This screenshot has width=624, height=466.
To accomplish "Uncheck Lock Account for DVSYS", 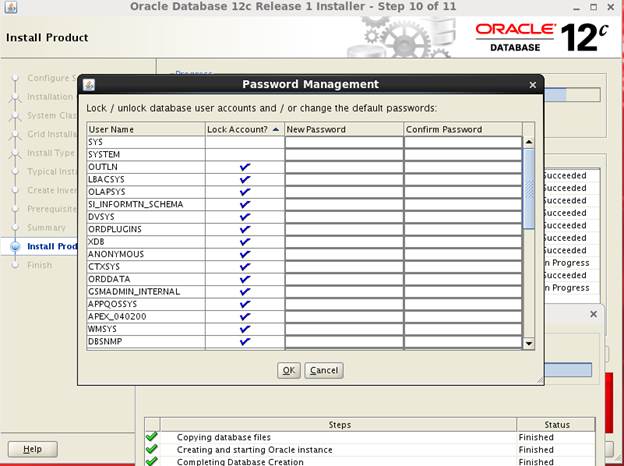I will pyautogui.click(x=245, y=217).
